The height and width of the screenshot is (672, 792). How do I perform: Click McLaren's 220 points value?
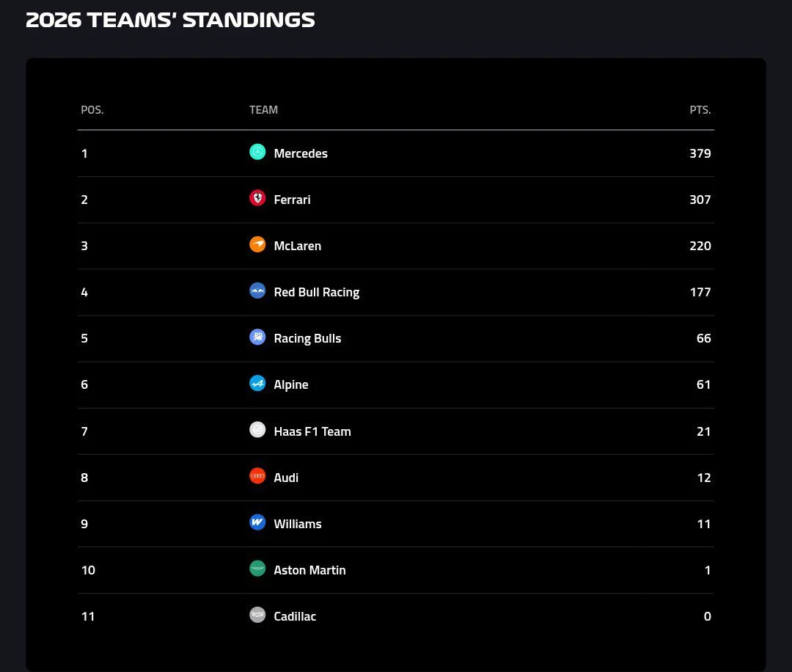[x=700, y=246]
